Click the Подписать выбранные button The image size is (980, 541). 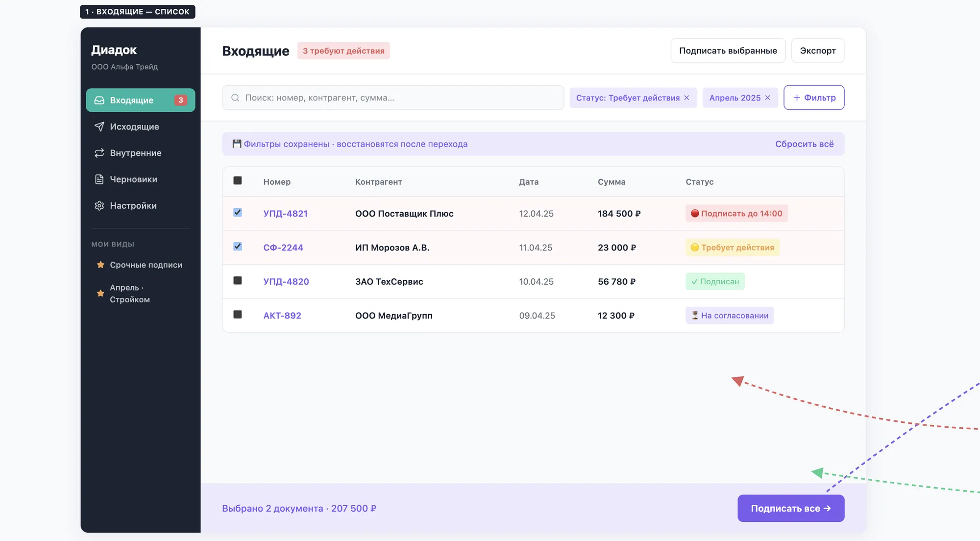pos(728,50)
